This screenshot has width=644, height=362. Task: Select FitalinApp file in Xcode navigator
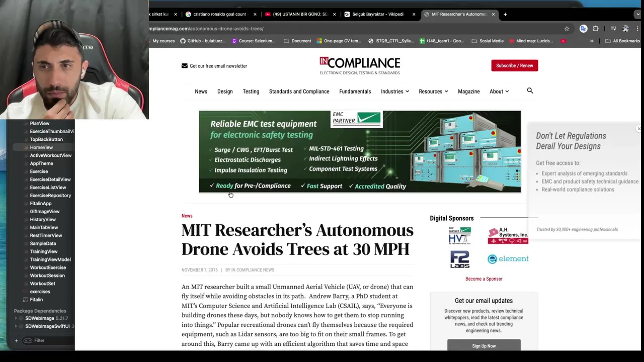pos(41,204)
